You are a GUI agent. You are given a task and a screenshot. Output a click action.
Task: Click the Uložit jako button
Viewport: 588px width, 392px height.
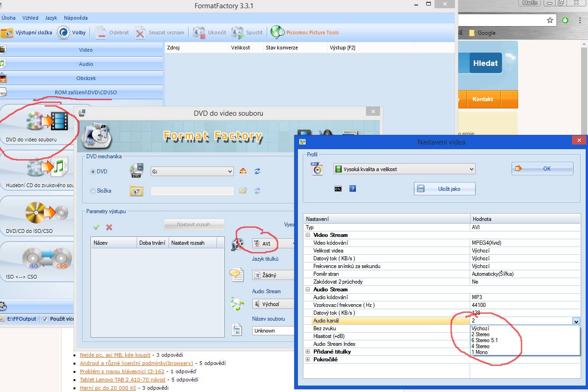point(445,188)
